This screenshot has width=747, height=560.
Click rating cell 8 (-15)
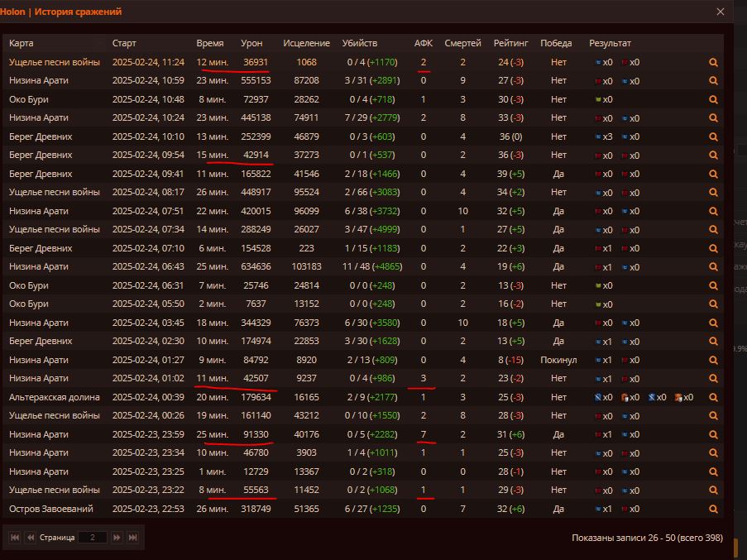pyautogui.click(x=510, y=360)
